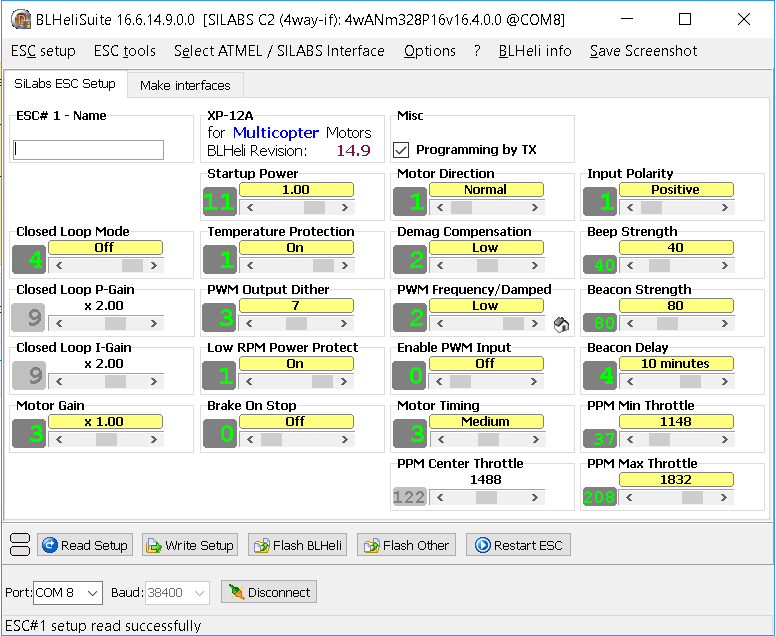Click the PPM Min Throttle value box showing 37
The image size is (776, 636).
[x=600, y=439]
